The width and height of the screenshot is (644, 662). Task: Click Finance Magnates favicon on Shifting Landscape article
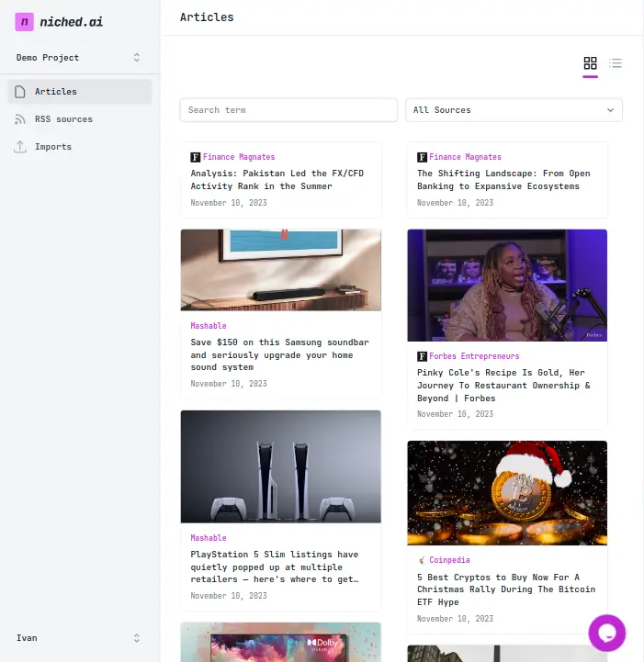422,158
